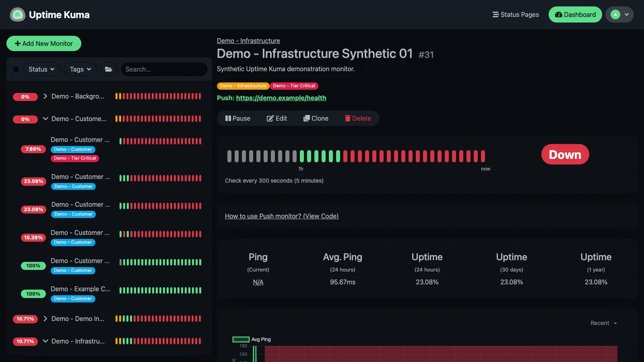Toggle the Avg Ping chart legend
Screen dimensions: 644x362
252,339
